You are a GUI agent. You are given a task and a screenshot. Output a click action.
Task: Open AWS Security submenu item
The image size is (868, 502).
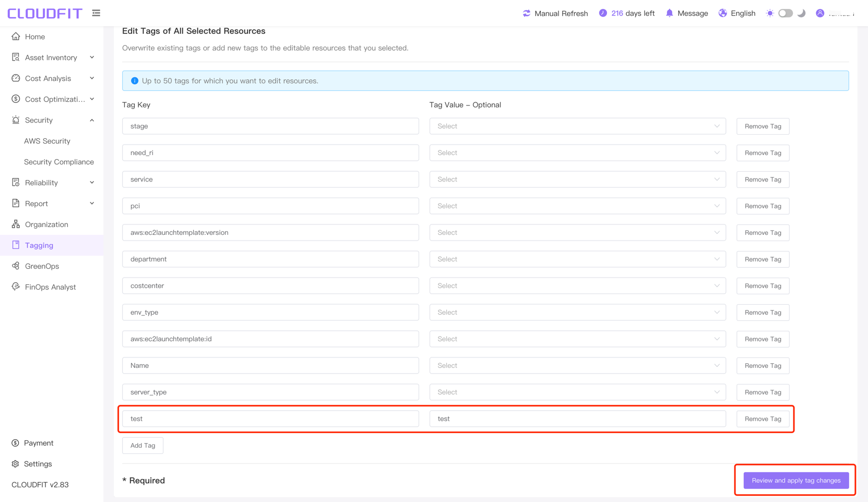pyautogui.click(x=47, y=141)
